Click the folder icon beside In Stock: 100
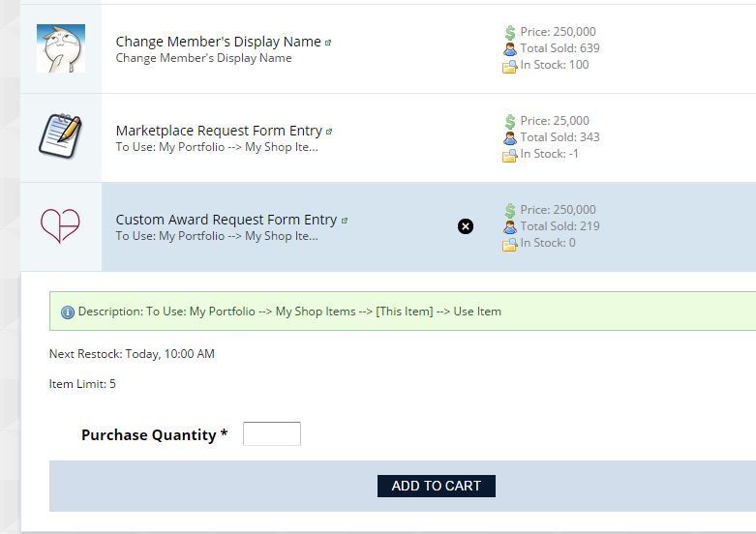 (510, 66)
